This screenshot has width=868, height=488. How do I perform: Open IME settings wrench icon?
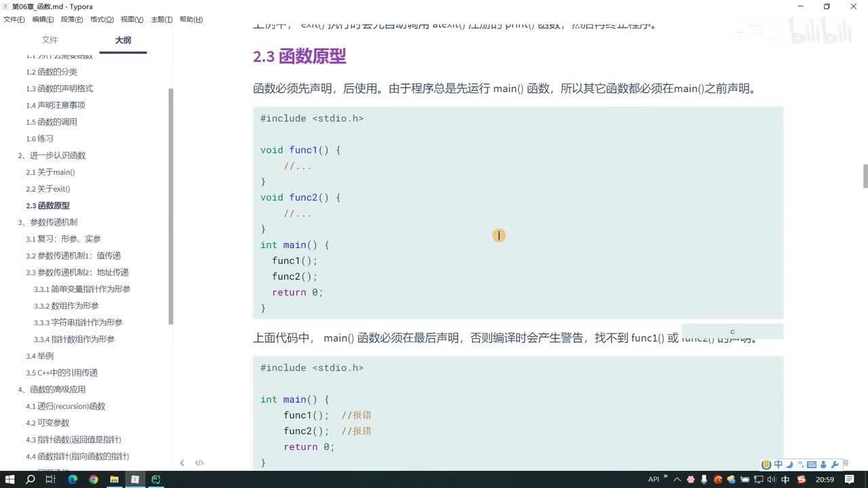(835, 464)
